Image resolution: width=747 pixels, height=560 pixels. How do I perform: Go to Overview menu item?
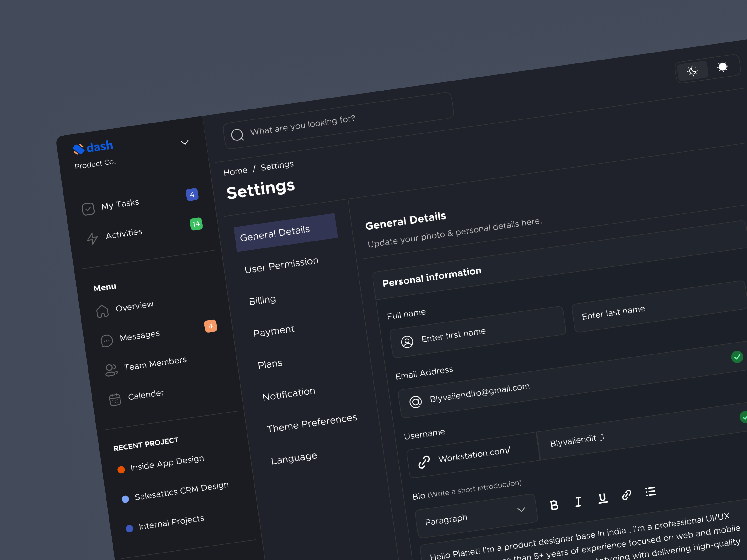134,306
